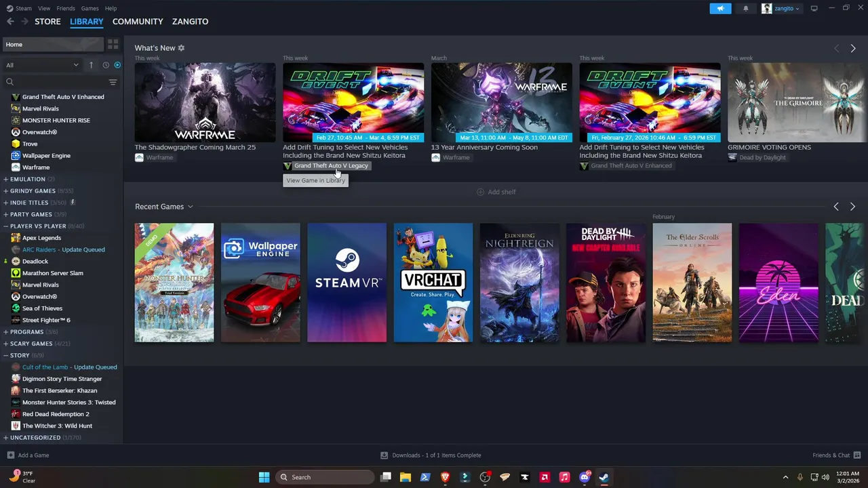Screen dimensions: 868x488
Task: Toggle the recent activity clock filter
Action: [x=106, y=65]
